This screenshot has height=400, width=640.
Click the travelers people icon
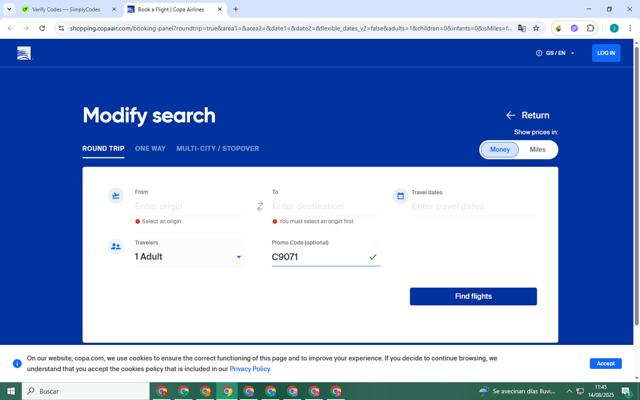(x=116, y=246)
